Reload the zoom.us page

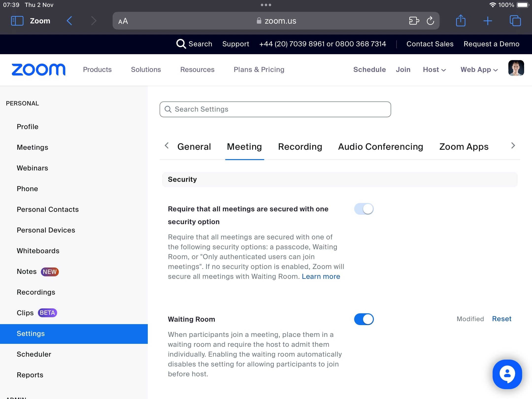pyautogui.click(x=430, y=21)
